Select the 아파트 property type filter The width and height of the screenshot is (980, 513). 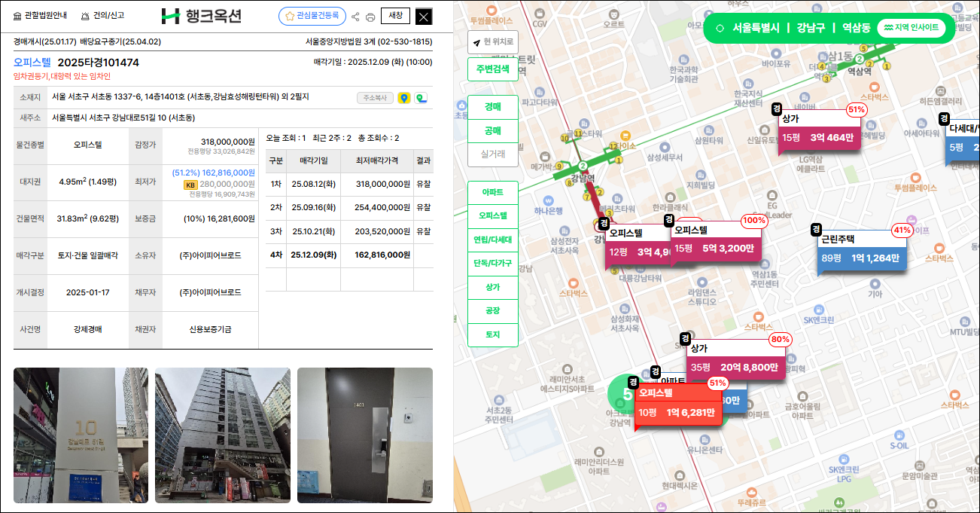click(493, 193)
